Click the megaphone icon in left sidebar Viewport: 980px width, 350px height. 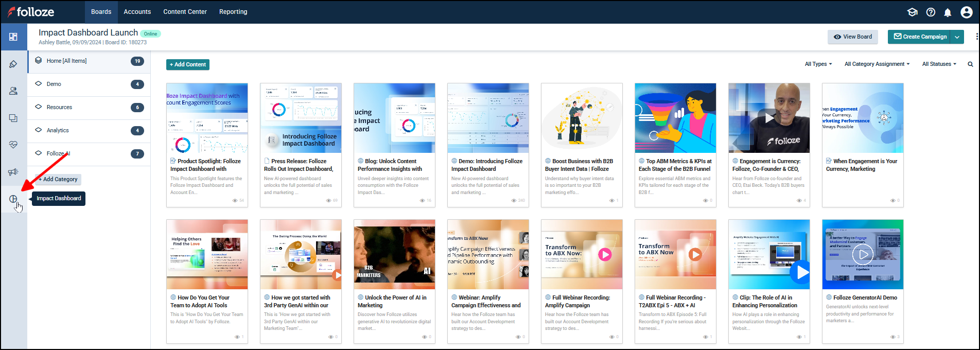tap(13, 172)
